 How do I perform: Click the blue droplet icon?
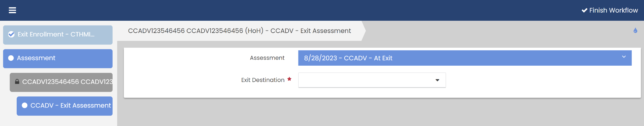pyautogui.click(x=635, y=30)
